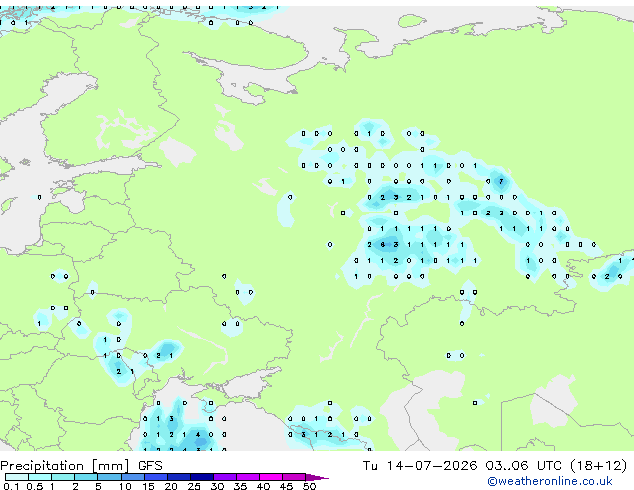Select the palest 0.1–0.5 mm legend swatch

tap(17, 477)
